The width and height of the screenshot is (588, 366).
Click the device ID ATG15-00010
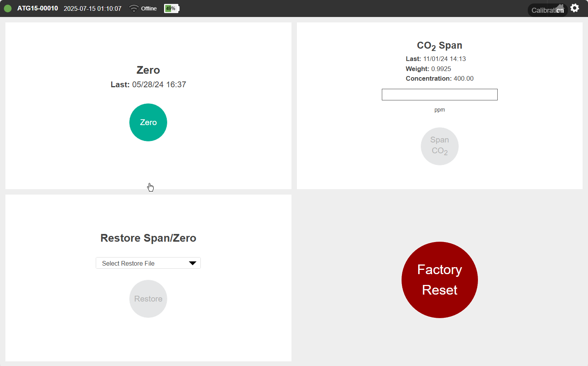pos(37,8)
